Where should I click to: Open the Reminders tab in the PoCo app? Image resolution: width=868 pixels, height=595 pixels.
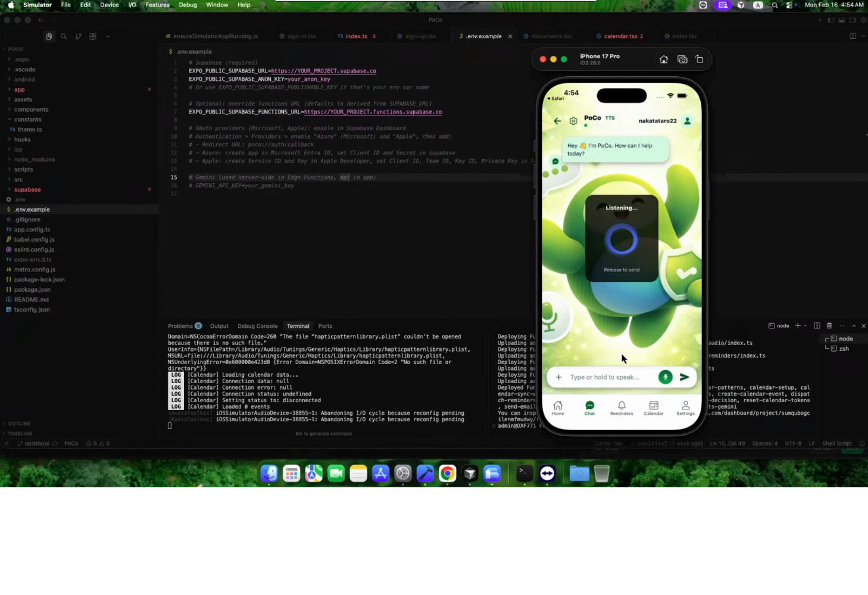[622, 408]
